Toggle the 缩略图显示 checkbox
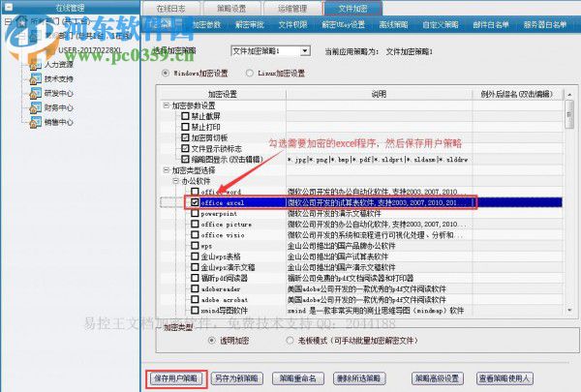The image size is (581, 392). [185, 159]
